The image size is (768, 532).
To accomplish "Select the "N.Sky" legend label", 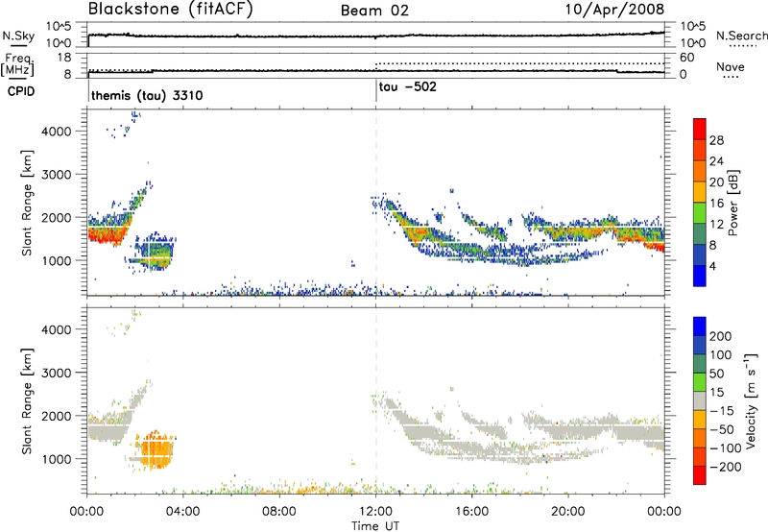I will click(x=18, y=36).
